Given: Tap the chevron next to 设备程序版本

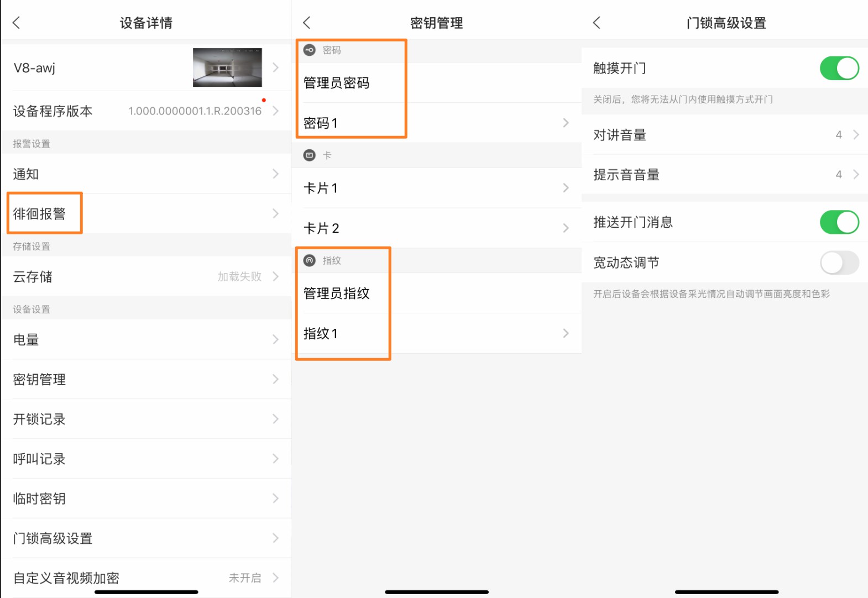Looking at the screenshot, I should [275, 111].
